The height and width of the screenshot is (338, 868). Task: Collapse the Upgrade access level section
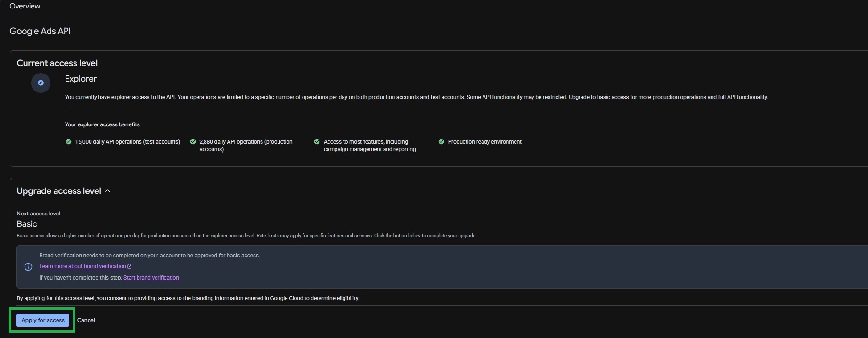coord(108,191)
